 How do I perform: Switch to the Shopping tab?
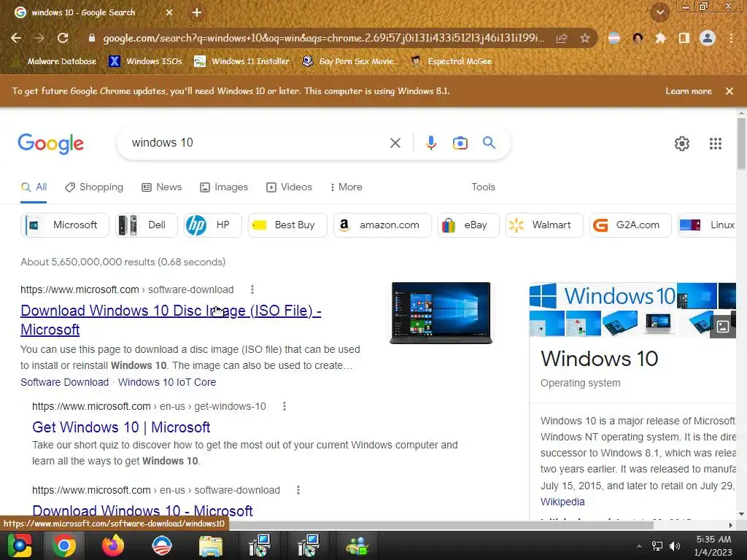94,187
